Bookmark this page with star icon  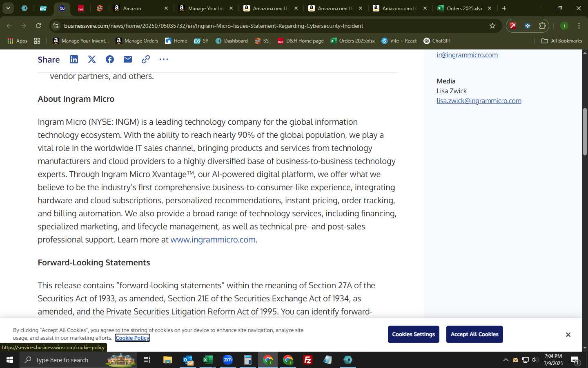click(x=492, y=26)
